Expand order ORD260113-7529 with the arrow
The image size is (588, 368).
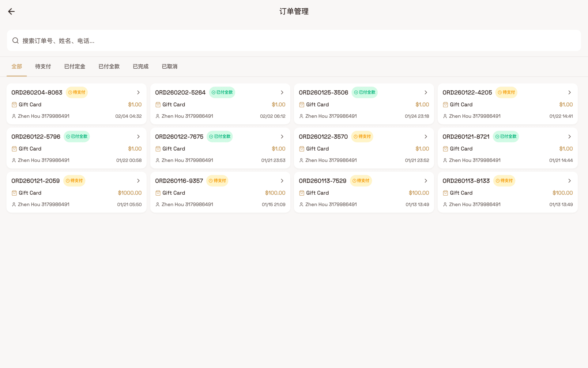426,181
